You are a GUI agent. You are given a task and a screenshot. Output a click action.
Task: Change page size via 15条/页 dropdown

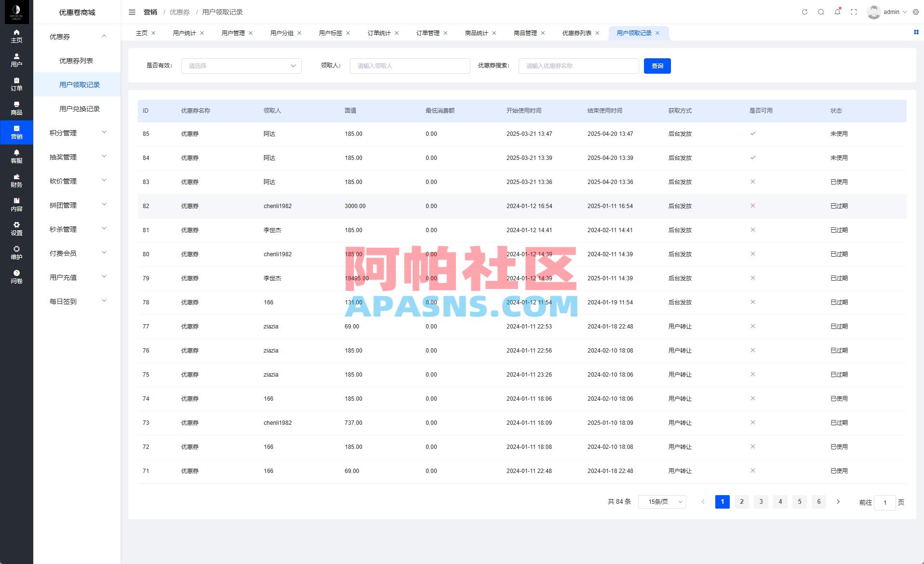pyautogui.click(x=662, y=501)
